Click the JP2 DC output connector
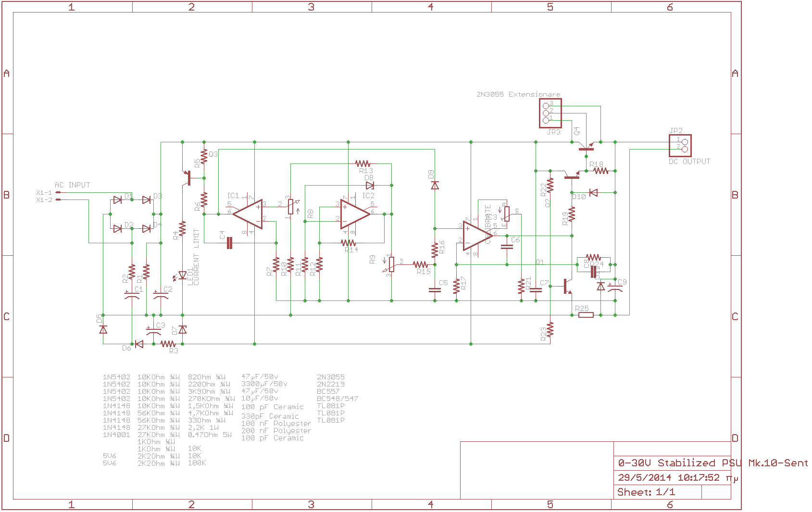812x512 pixels. (x=680, y=145)
